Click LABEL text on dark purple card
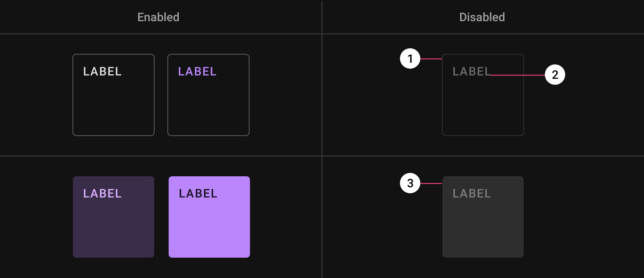This screenshot has width=644, height=278. point(103,194)
